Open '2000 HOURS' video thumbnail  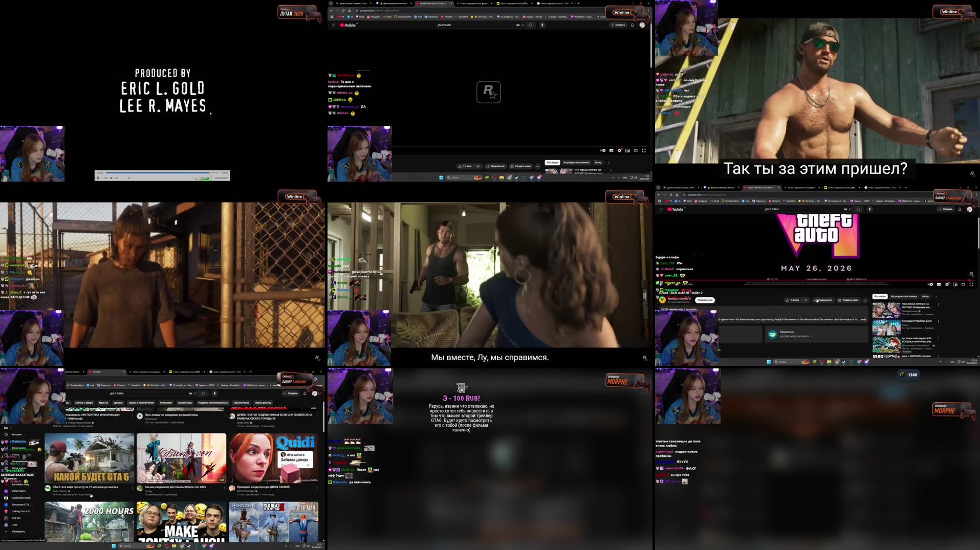(x=90, y=521)
